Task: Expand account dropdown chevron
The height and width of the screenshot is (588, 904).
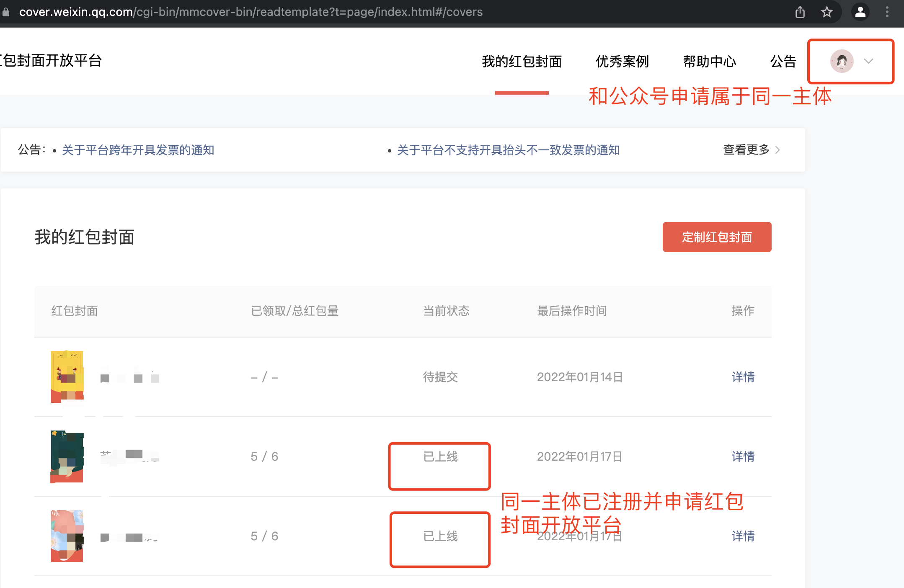Action: click(868, 61)
